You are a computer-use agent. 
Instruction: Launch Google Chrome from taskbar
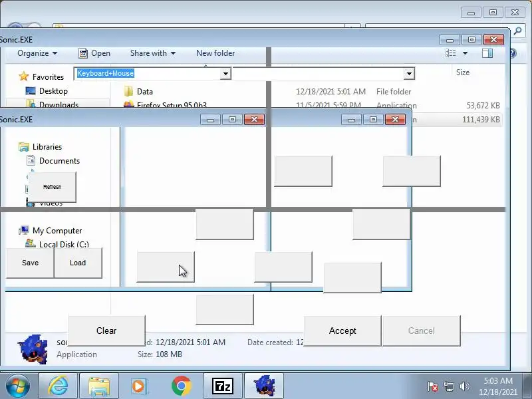181,386
